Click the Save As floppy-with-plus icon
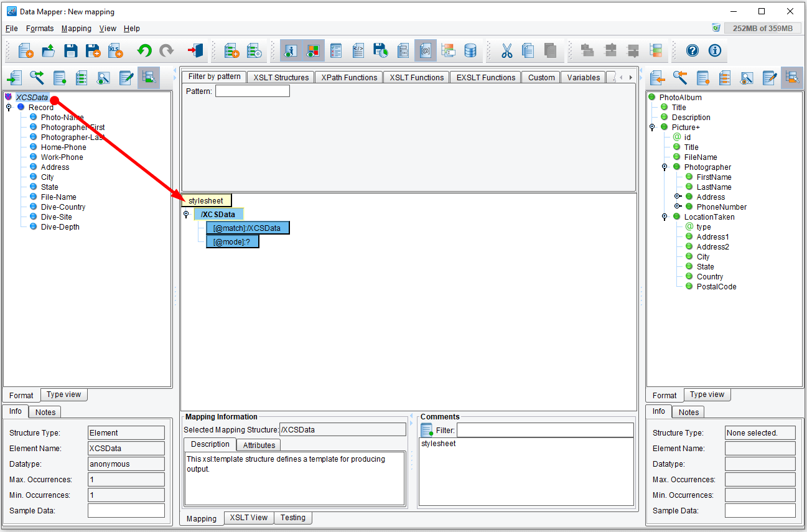The height and width of the screenshot is (532, 807). click(93, 50)
